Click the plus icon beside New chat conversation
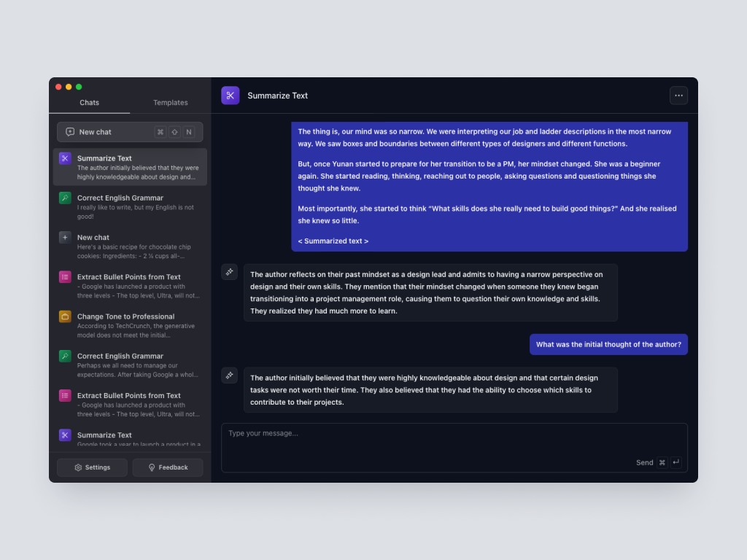This screenshot has height=560, width=747. click(x=65, y=238)
